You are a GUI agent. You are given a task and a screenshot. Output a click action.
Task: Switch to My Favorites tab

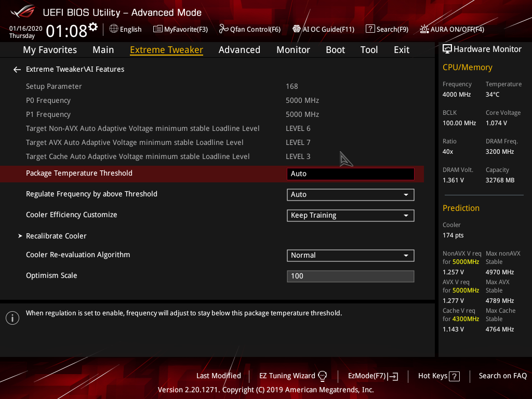point(50,50)
